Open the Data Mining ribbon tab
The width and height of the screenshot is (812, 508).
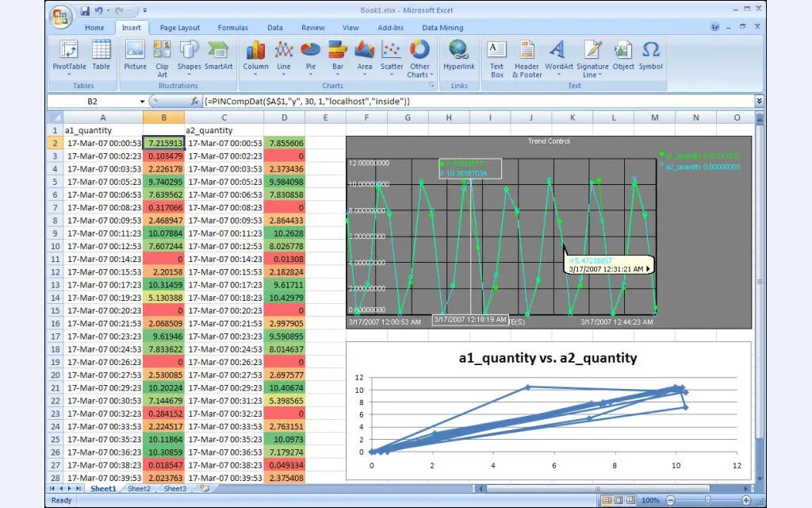pyautogui.click(x=442, y=28)
